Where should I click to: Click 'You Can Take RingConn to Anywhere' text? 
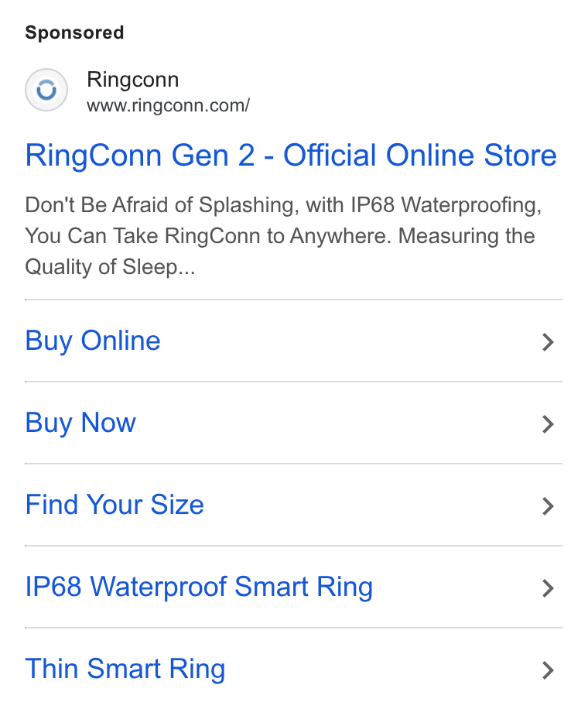point(208,236)
